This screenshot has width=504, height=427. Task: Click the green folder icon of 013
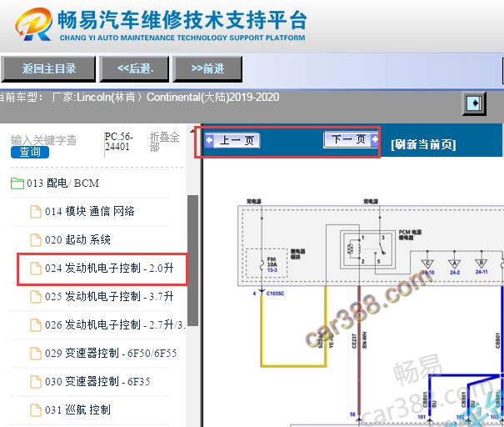[x=17, y=183]
